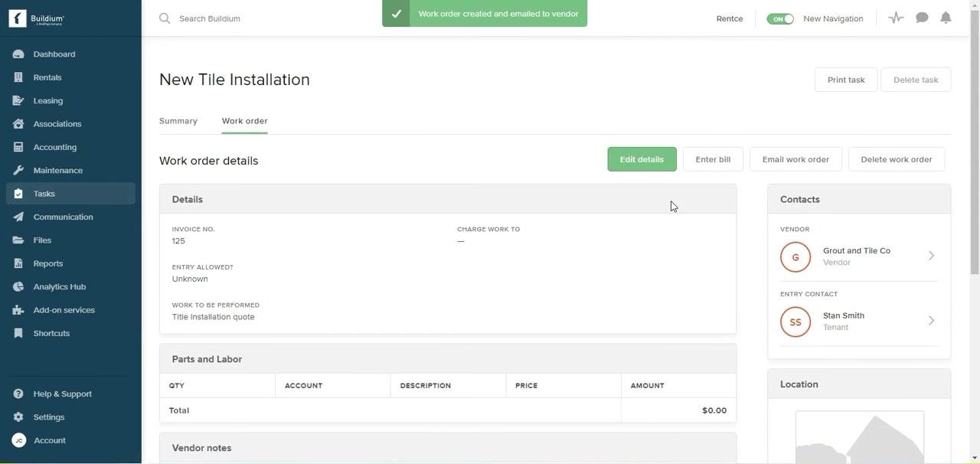
Task: Click the Accounting calculator icon
Action: coord(18,147)
